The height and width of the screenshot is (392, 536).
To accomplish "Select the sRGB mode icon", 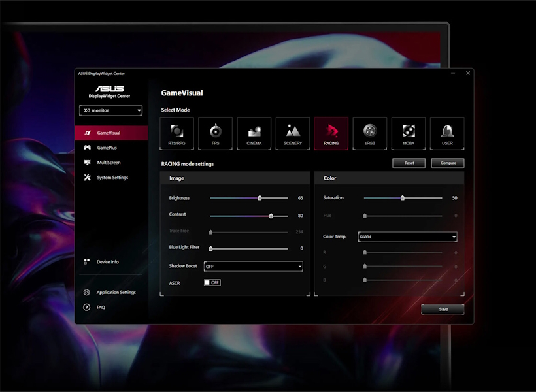I will [x=369, y=133].
